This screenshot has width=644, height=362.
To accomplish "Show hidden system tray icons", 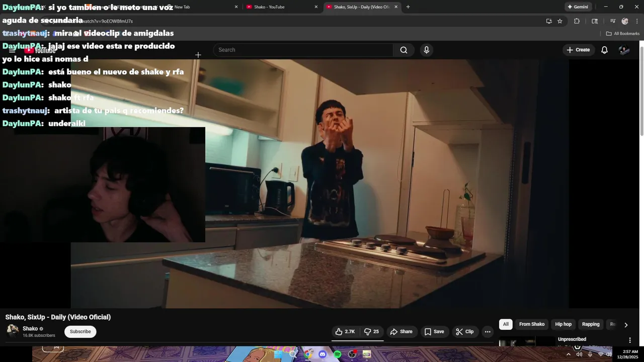I will coord(569,354).
